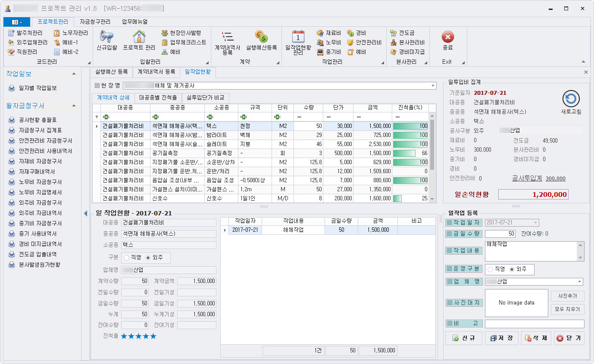Click the 사진추가 button
The image size is (594, 364).
tap(567, 296)
